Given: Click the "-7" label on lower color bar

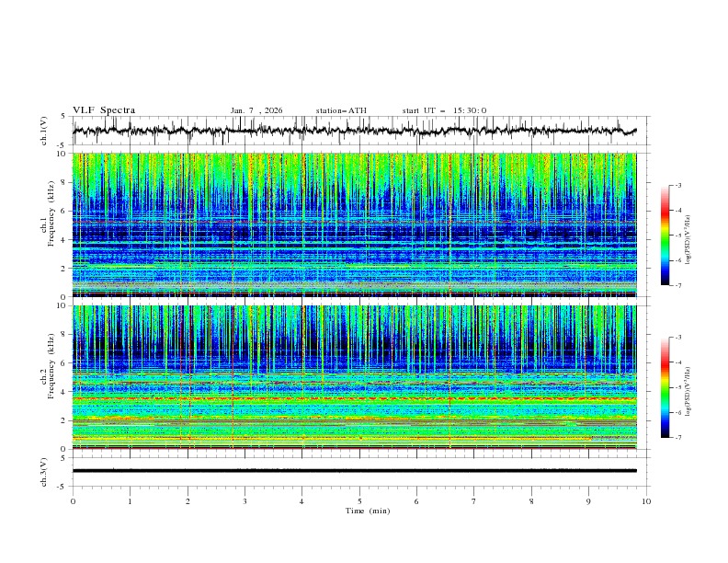Looking at the screenshot, I should (x=677, y=438).
